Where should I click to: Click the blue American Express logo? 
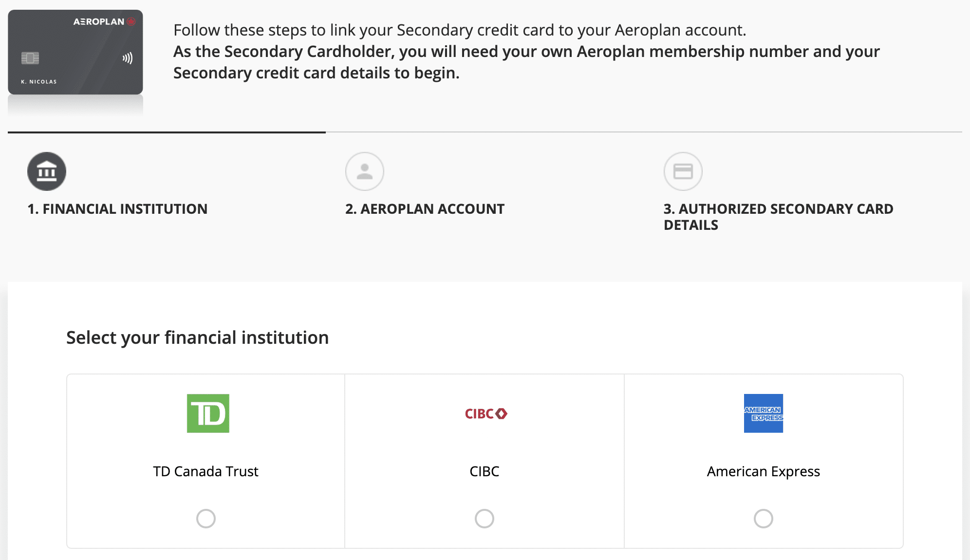763,413
